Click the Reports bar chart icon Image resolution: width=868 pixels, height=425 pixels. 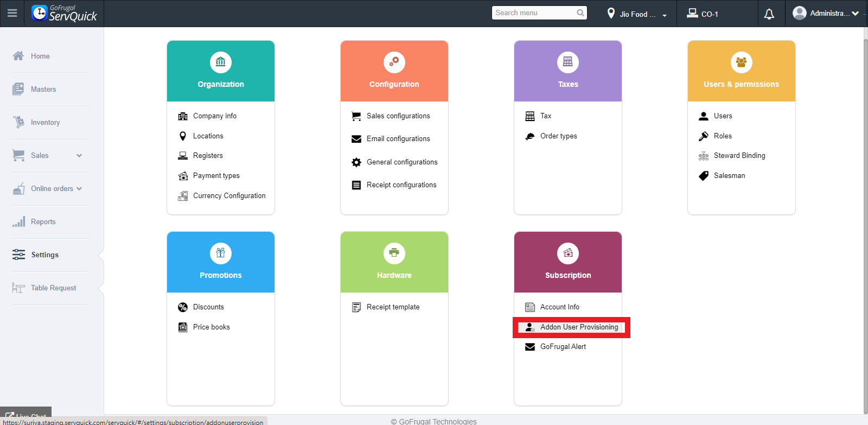[x=18, y=221]
